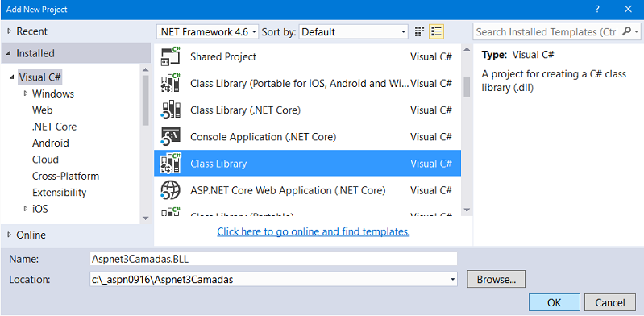Click the Search Installed Templates field
Viewport: 644px width, 316px height.
(x=547, y=31)
